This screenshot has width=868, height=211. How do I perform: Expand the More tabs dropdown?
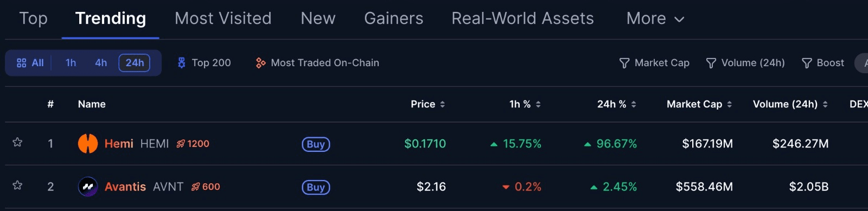(x=655, y=19)
